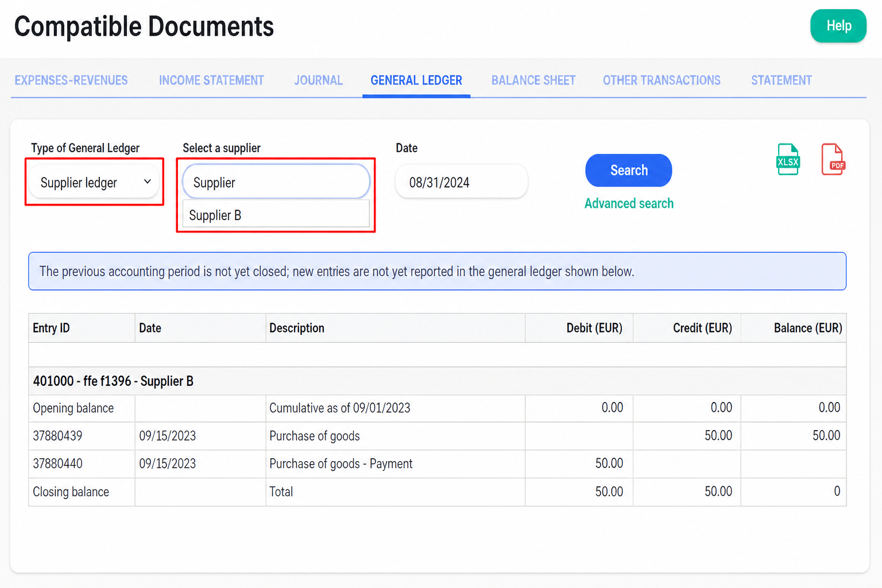Edit the Date field showing 08/31/2024

pos(462,182)
